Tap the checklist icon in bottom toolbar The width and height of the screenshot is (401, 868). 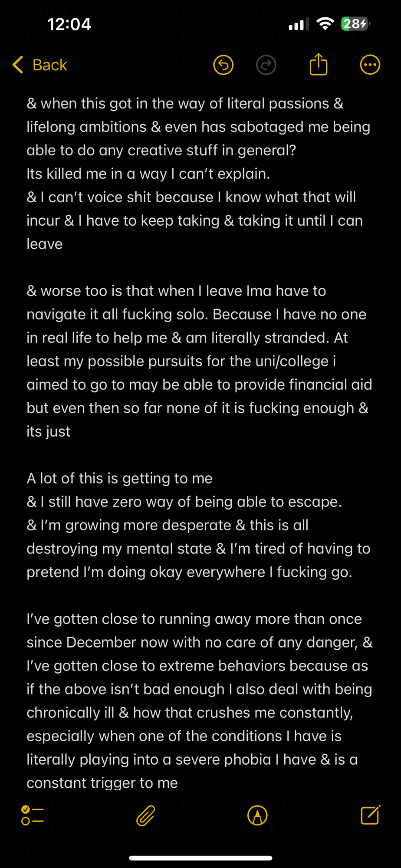click(33, 815)
